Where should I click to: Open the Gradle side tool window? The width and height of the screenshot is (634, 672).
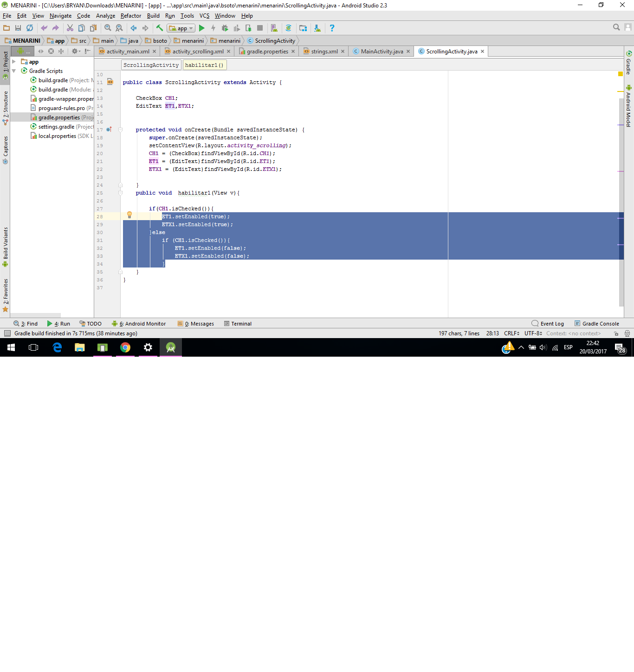tap(629, 63)
